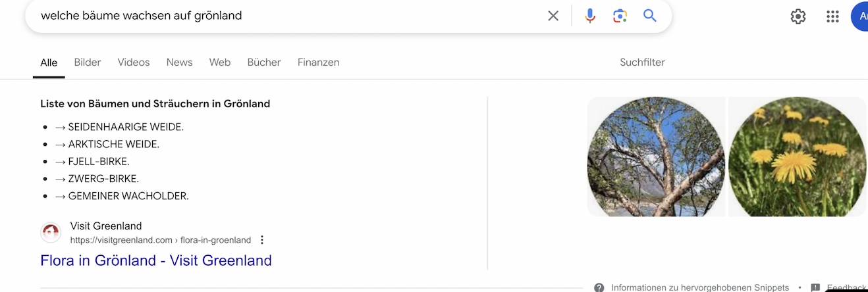Open "Flora in Grönland - Visit Greenland" link

click(x=156, y=260)
